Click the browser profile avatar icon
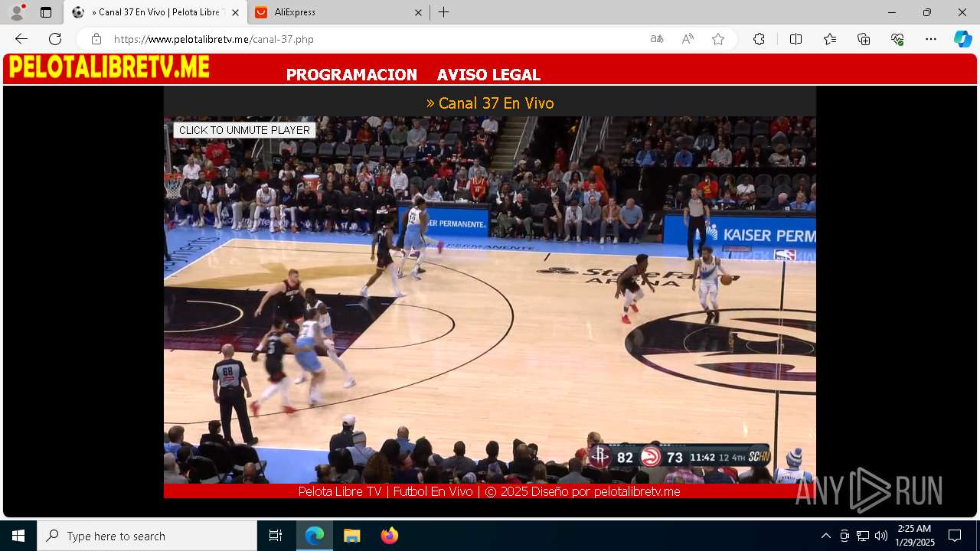 [x=17, y=12]
